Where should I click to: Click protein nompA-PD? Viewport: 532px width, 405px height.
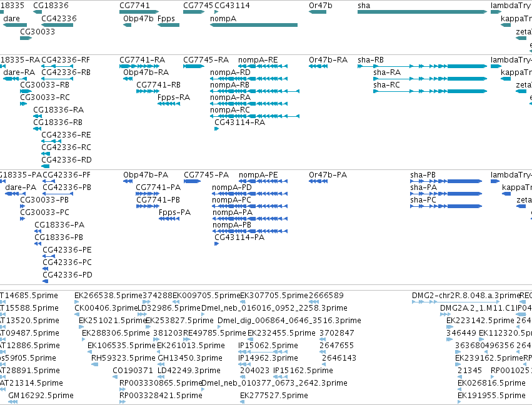[x=249, y=194]
